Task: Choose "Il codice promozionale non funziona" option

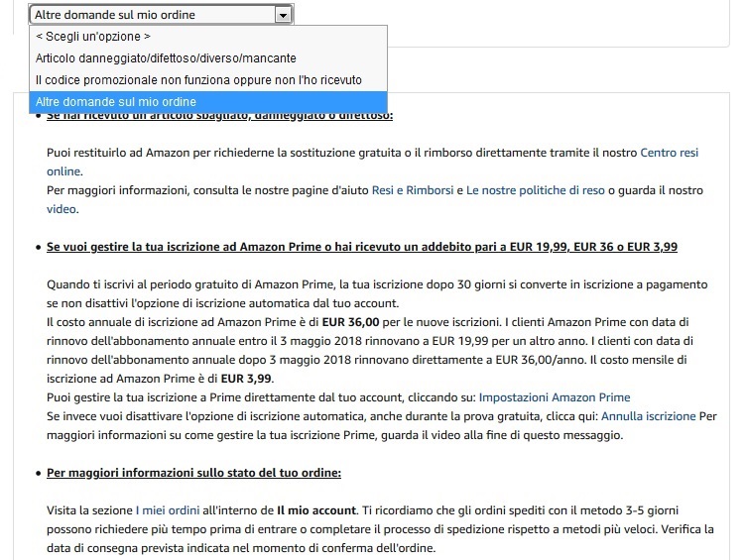Action: point(208,80)
